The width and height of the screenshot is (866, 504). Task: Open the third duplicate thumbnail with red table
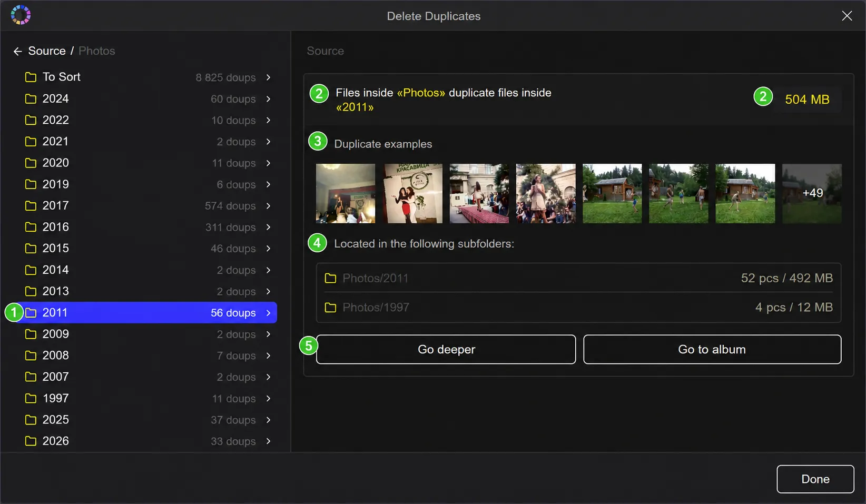point(479,193)
